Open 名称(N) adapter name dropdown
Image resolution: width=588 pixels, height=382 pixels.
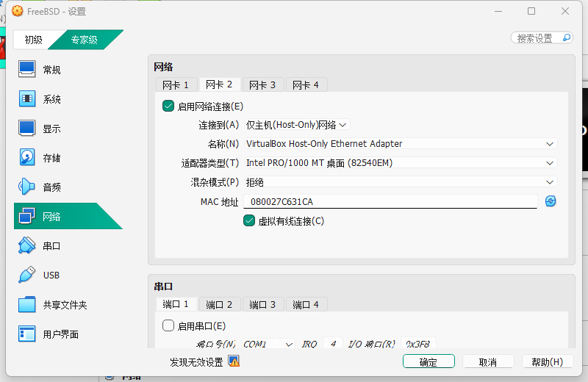pyautogui.click(x=401, y=143)
